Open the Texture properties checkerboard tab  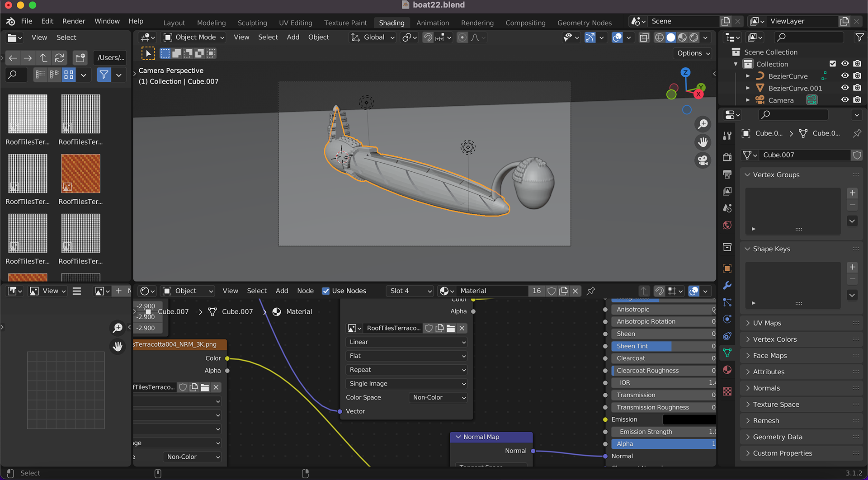click(727, 391)
